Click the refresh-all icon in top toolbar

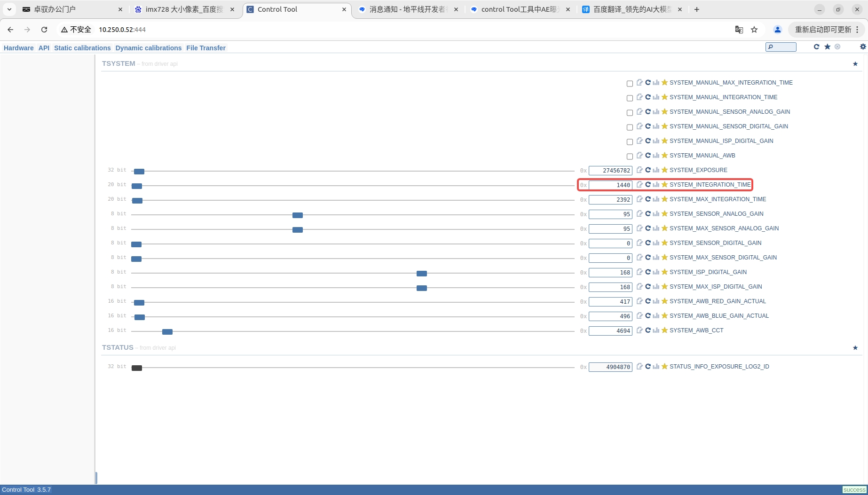816,47
